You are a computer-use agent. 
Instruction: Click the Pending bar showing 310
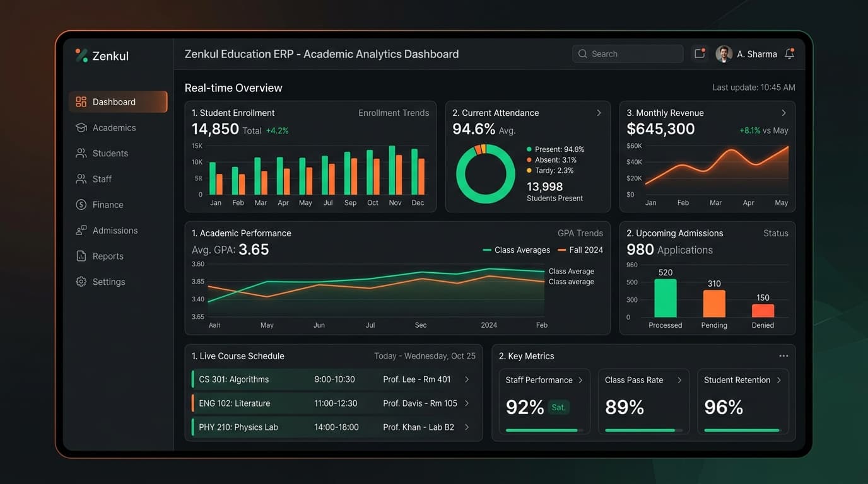tap(714, 304)
